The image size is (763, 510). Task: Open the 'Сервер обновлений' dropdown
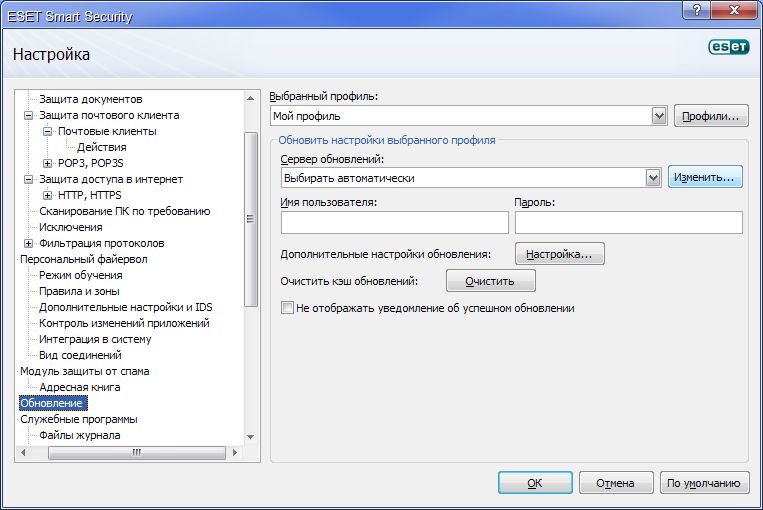pos(653,178)
